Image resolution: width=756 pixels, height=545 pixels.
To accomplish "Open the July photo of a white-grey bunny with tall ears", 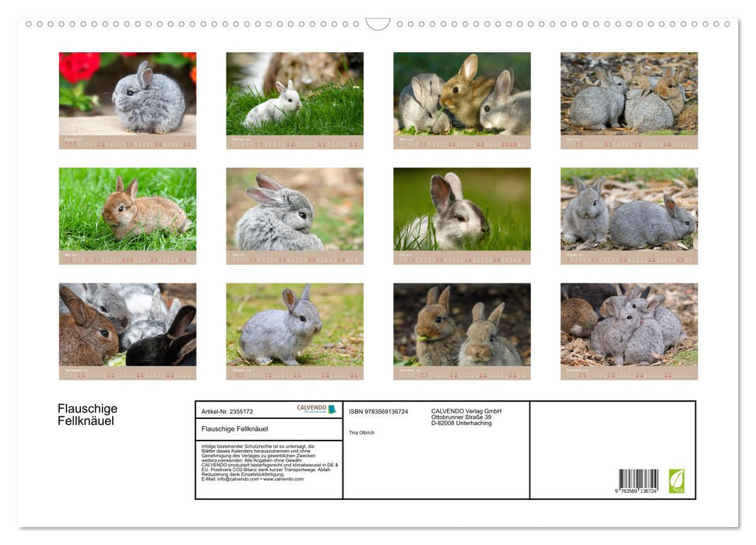I will pyautogui.click(x=462, y=209).
